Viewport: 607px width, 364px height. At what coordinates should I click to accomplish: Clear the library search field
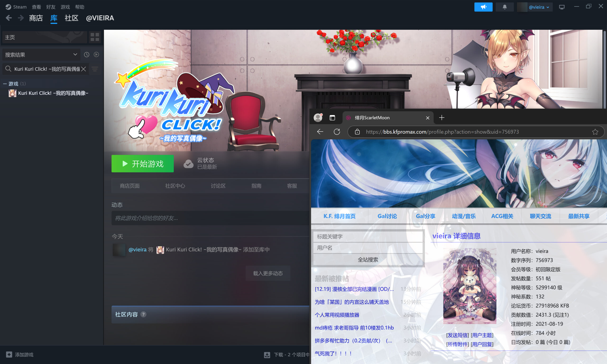click(x=84, y=69)
